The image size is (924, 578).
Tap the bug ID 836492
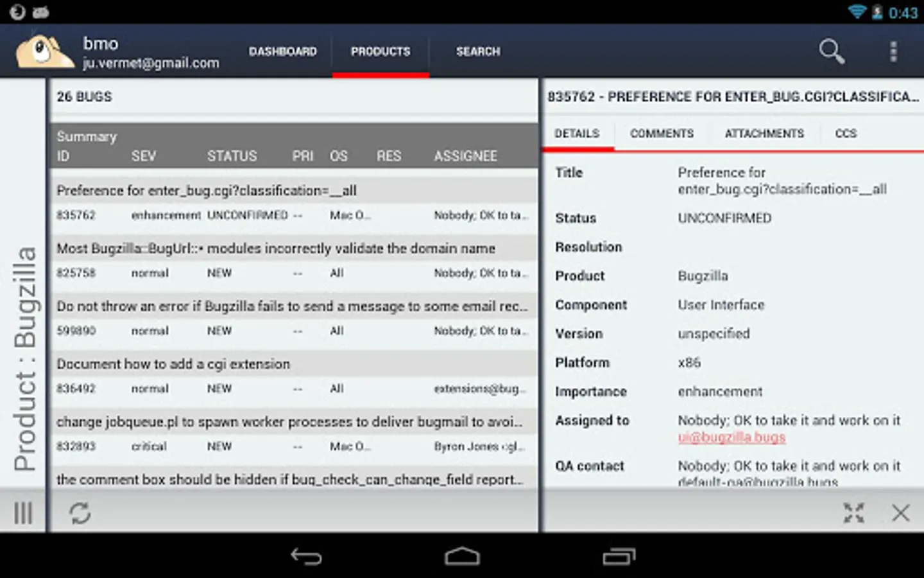(76, 389)
